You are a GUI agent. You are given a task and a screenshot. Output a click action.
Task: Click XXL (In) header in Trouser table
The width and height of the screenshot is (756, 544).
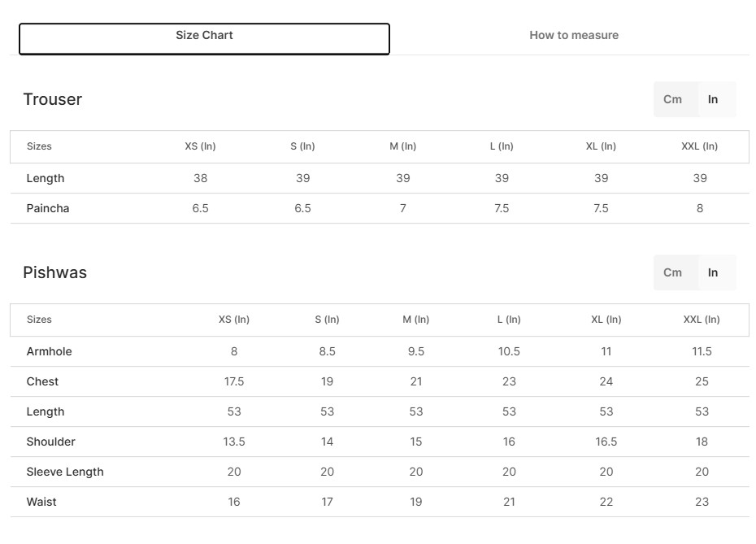click(x=699, y=146)
